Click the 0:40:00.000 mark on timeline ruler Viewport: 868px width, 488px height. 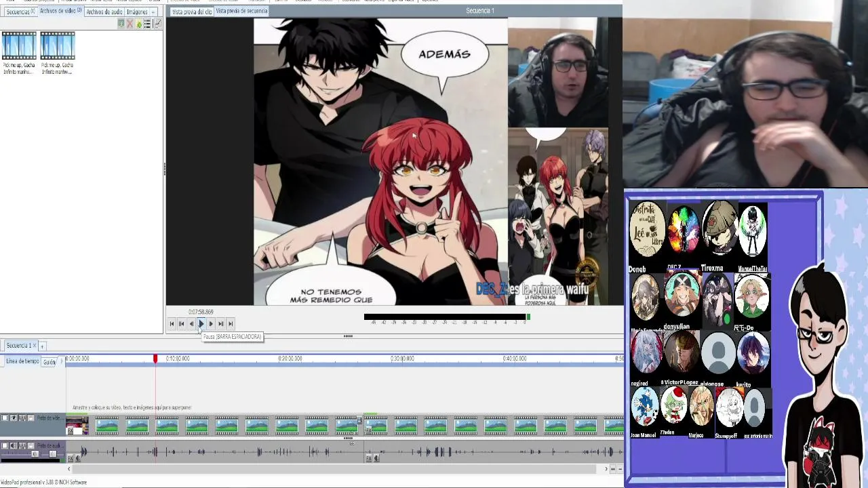pyautogui.click(x=515, y=359)
